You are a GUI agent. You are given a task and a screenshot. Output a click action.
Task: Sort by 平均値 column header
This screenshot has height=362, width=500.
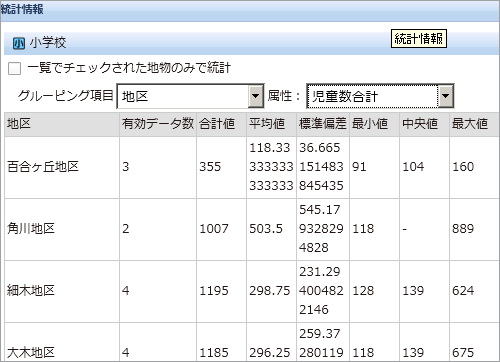click(272, 124)
